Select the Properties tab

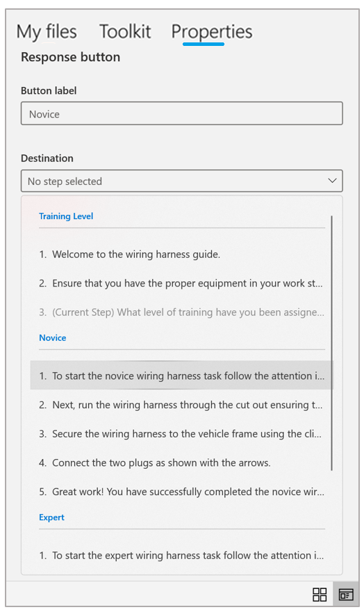point(212,31)
